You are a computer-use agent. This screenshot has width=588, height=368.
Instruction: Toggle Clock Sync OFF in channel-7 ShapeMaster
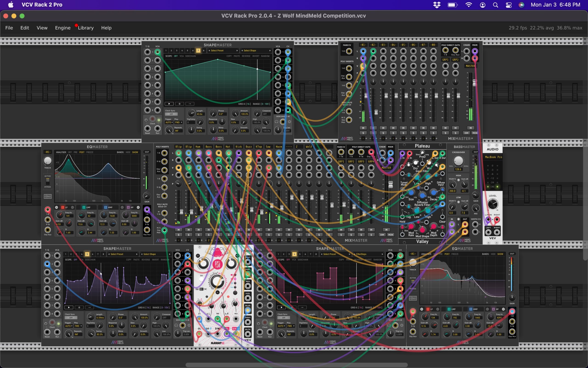[171, 114]
